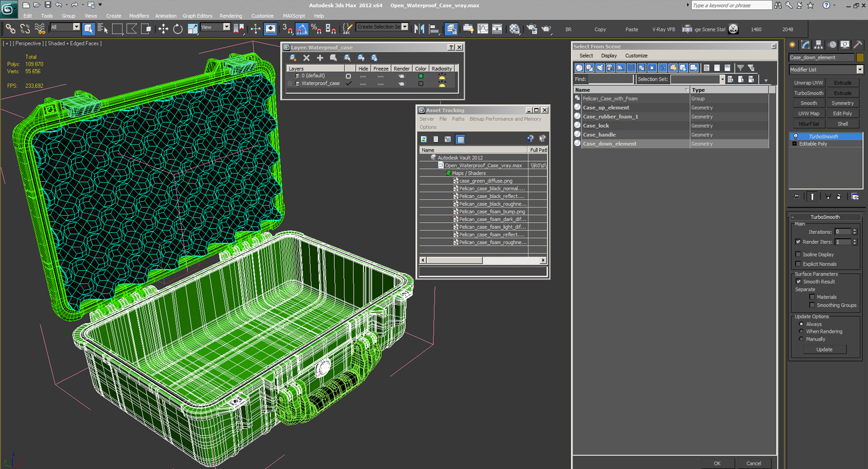Toggle Display Geometry filter in Select From Scene
This screenshot has width=868, height=469.
pos(579,68)
